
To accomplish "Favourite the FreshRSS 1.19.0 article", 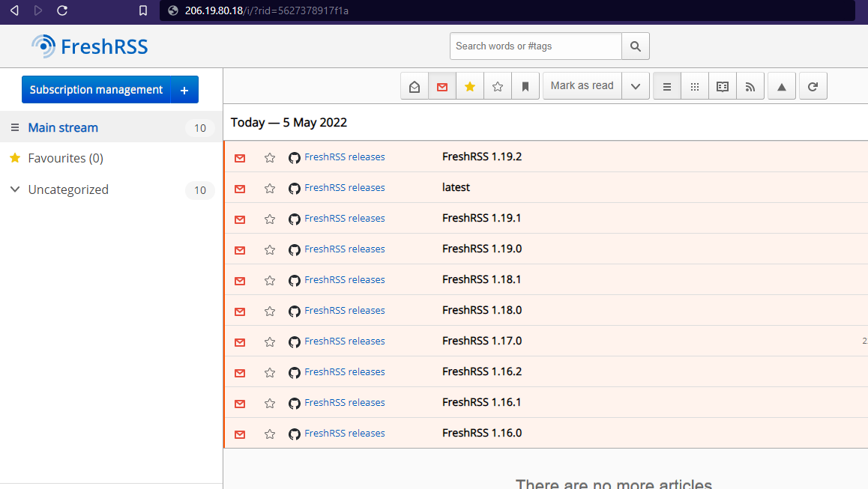I will [x=270, y=250].
